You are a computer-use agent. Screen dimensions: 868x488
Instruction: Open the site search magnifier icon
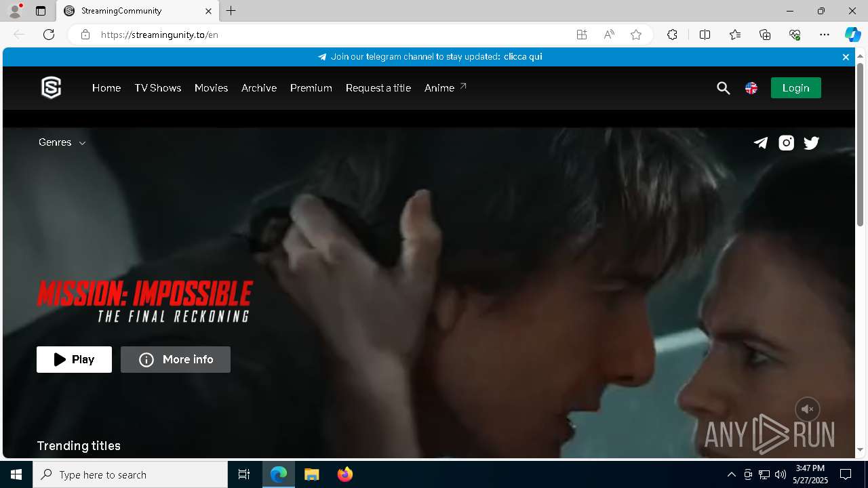(724, 88)
